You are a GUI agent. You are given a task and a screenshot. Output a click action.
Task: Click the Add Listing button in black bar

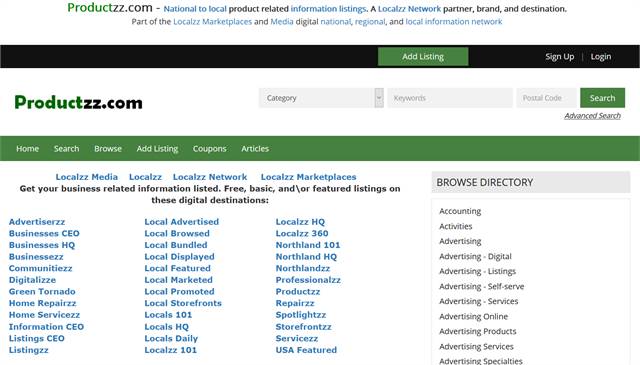click(x=423, y=56)
